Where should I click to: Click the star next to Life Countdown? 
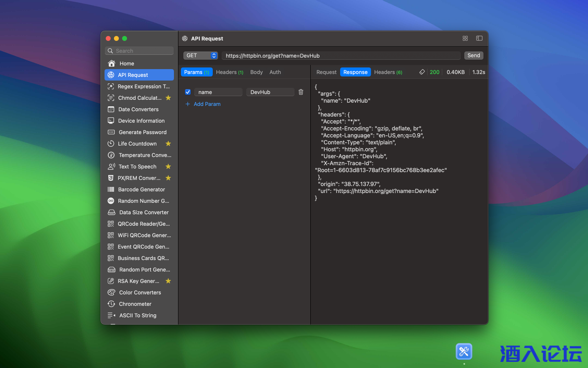coord(168,144)
